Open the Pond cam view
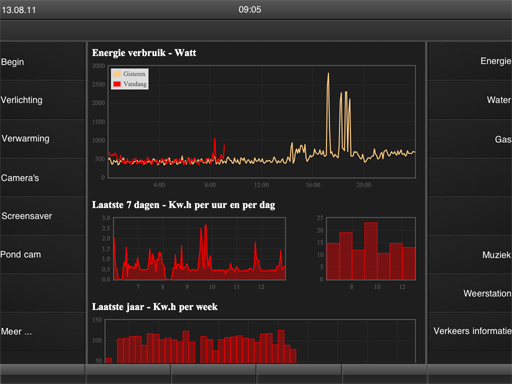This screenshot has width=512, height=384. click(x=42, y=255)
